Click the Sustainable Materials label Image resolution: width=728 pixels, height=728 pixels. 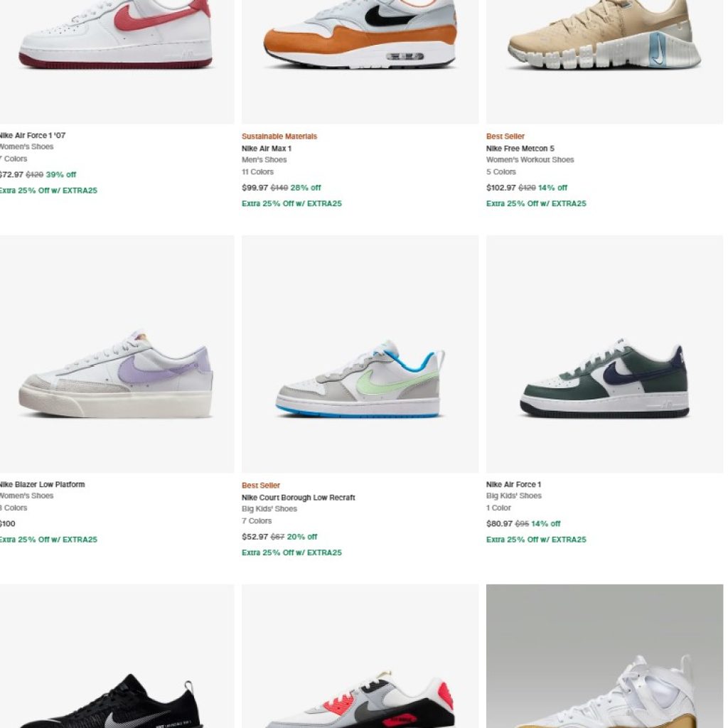click(x=279, y=136)
